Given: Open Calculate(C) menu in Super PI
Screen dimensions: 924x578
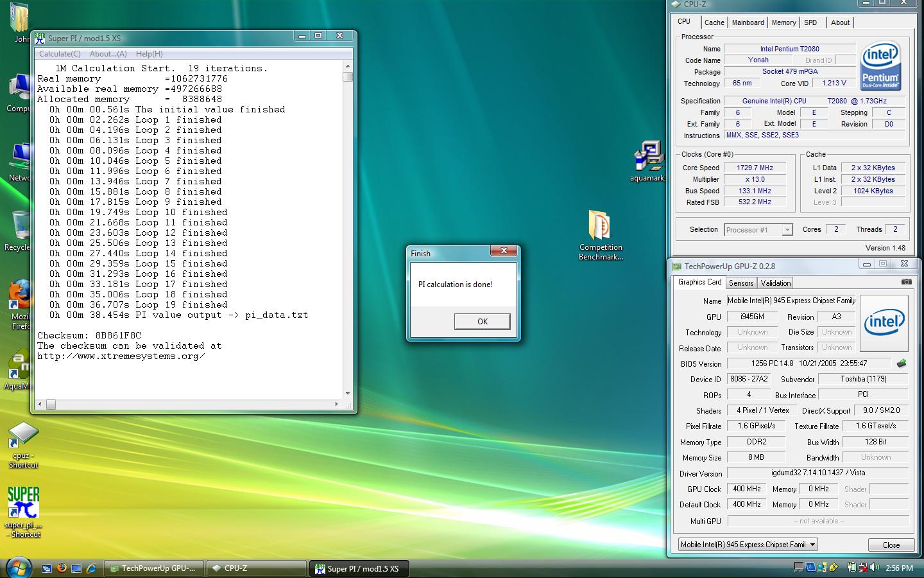Looking at the screenshot, I should [60, 54].
